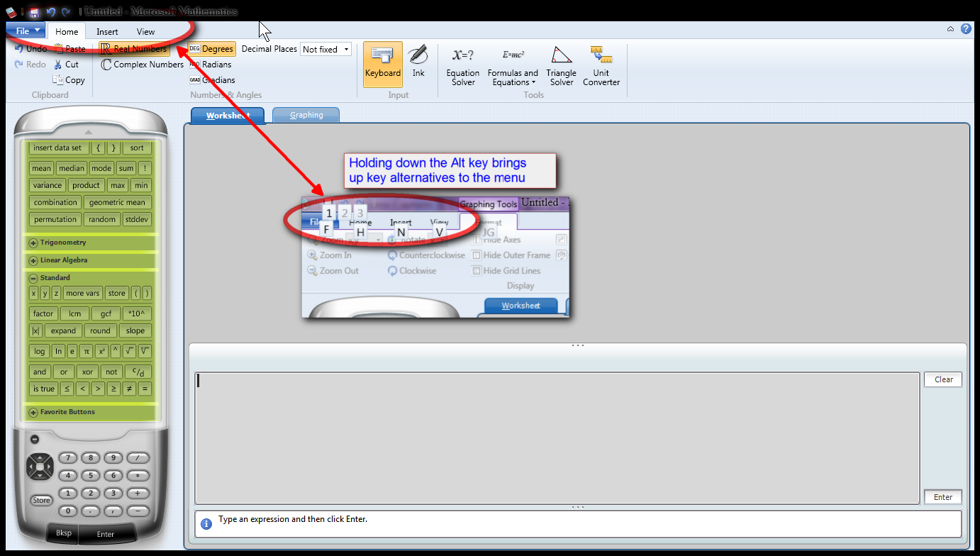Insert the c/d fraction key
The width and height of the screenshot is (980, 556).
(138, 372)
